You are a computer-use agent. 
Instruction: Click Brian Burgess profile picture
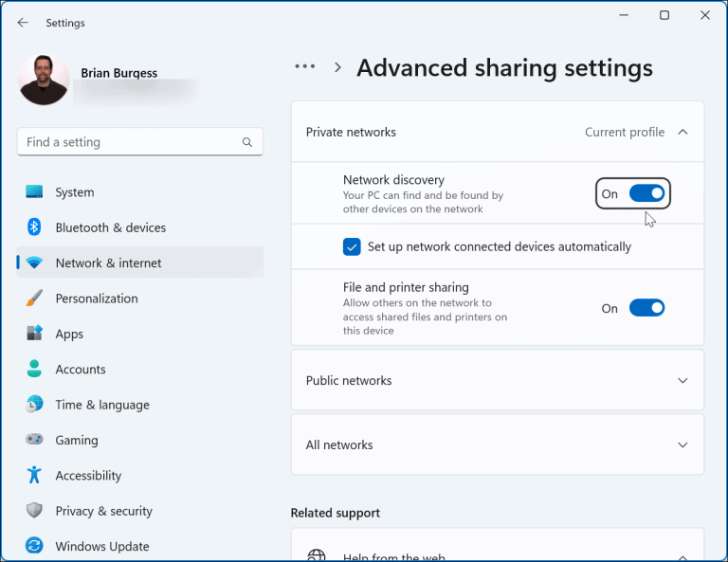[44, 80]
